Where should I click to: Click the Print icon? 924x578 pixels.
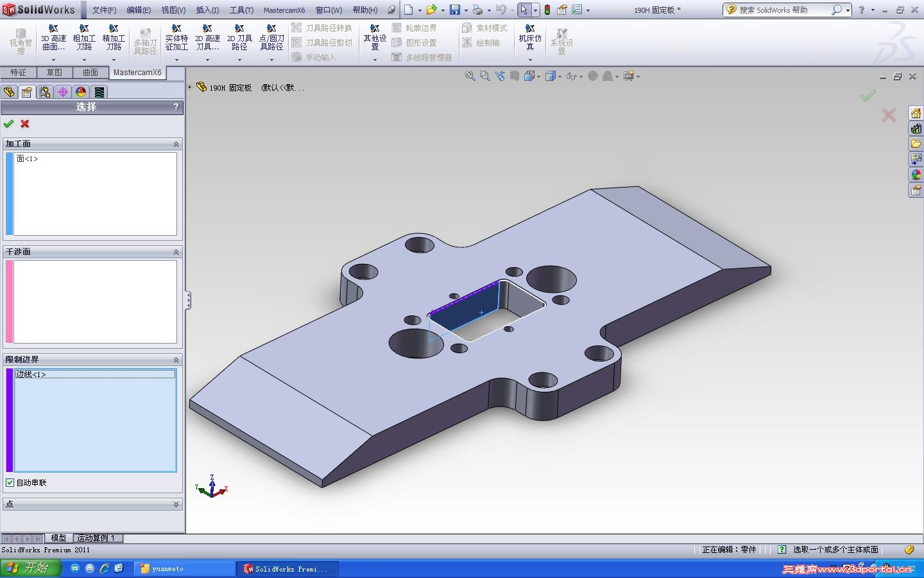tap(477, 10)
